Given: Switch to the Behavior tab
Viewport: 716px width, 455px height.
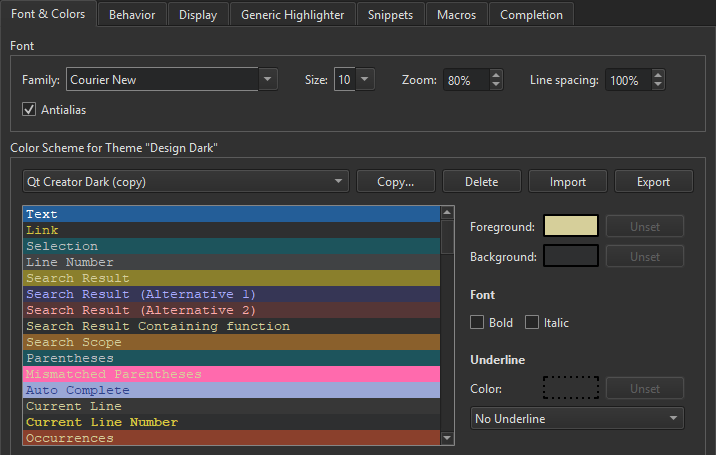Looking at the screenshot, I should 132,14.
